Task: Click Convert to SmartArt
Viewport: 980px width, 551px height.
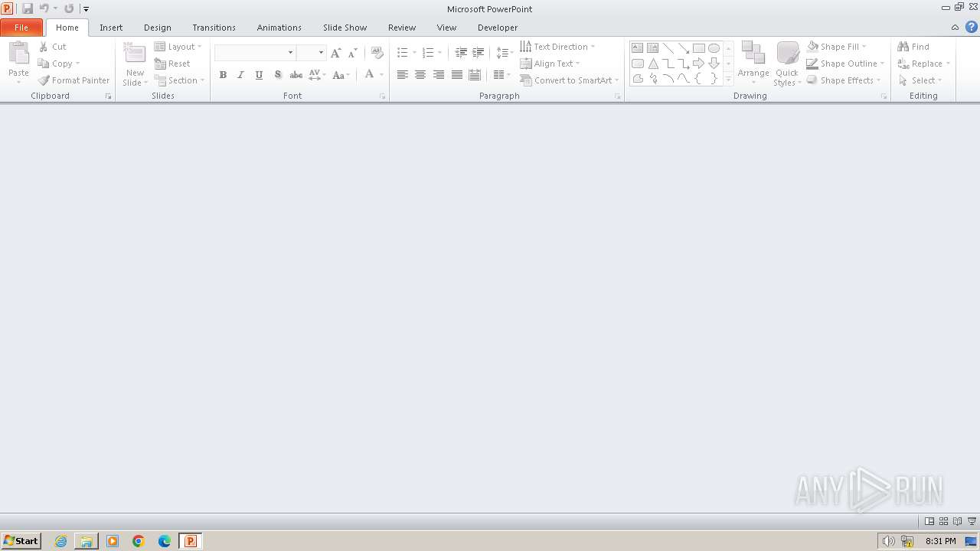Action: point(569,80)
